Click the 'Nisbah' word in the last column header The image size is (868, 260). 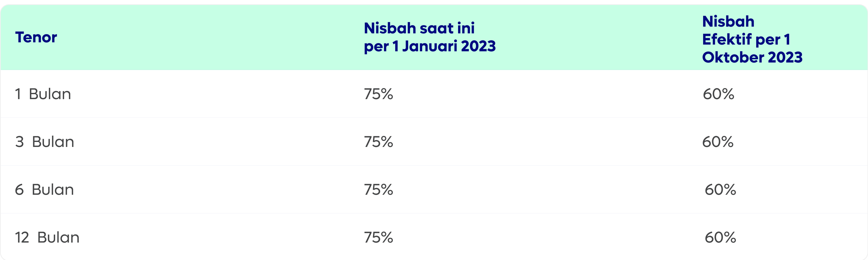tap(728, 21)
